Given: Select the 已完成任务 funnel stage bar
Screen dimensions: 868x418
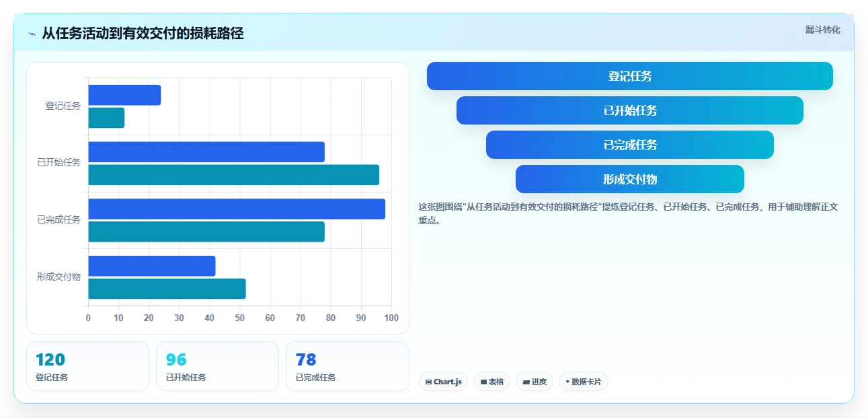Looking at the screenshot, I should click(630, 145).
